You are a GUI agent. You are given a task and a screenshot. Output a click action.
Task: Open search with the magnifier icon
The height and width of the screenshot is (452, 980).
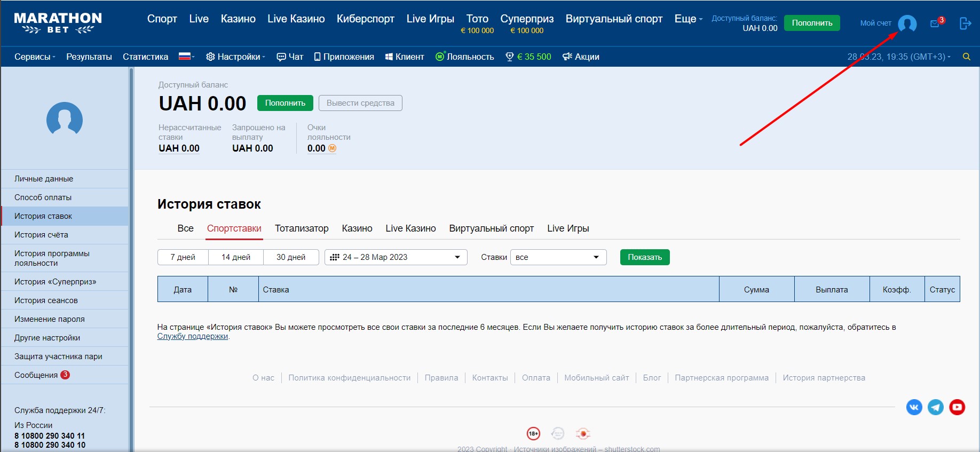pos(966,57)
